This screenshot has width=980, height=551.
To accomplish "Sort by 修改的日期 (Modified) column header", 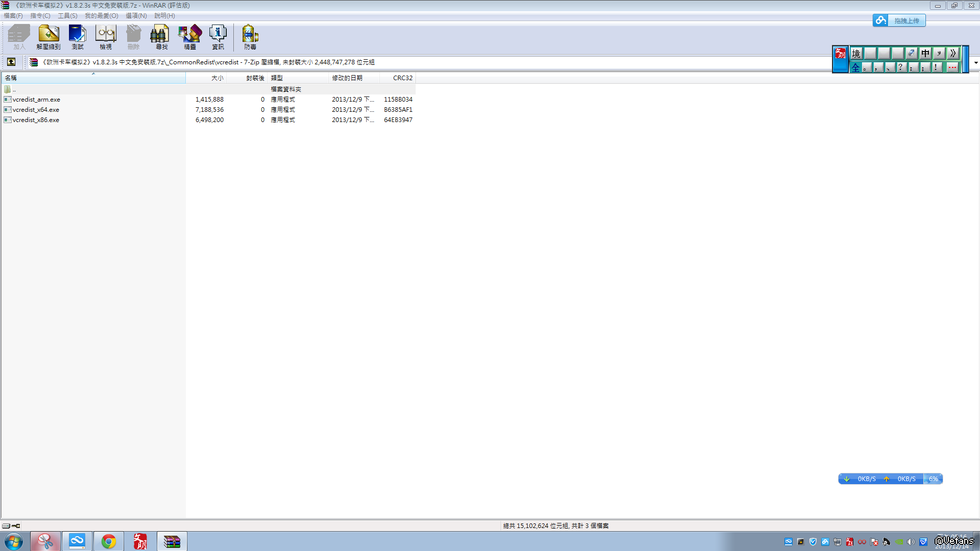I will click(354, 78).
